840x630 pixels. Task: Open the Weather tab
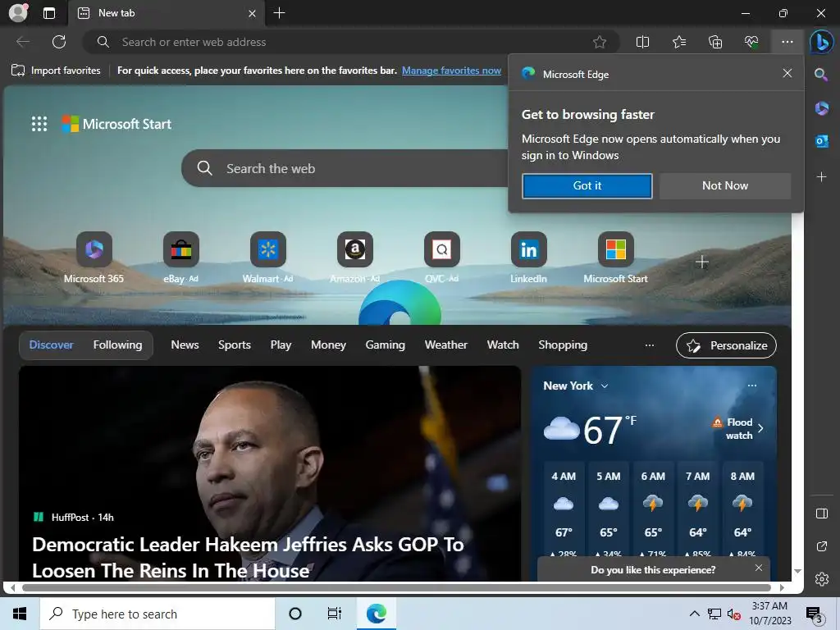445,345
